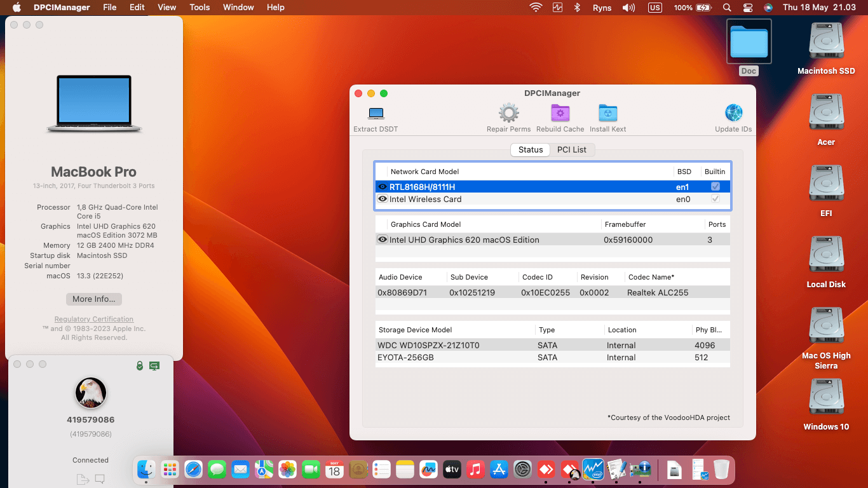
Task: Open Intel Power Gadget in the Dock
Action: point(593,470)
